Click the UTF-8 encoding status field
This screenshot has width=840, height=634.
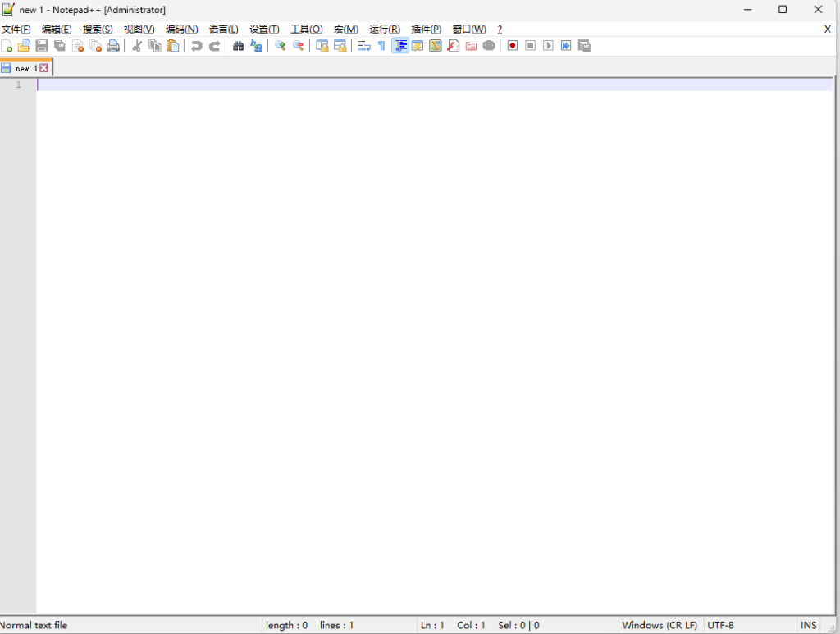pyautogui.click(x=720, y=625)
